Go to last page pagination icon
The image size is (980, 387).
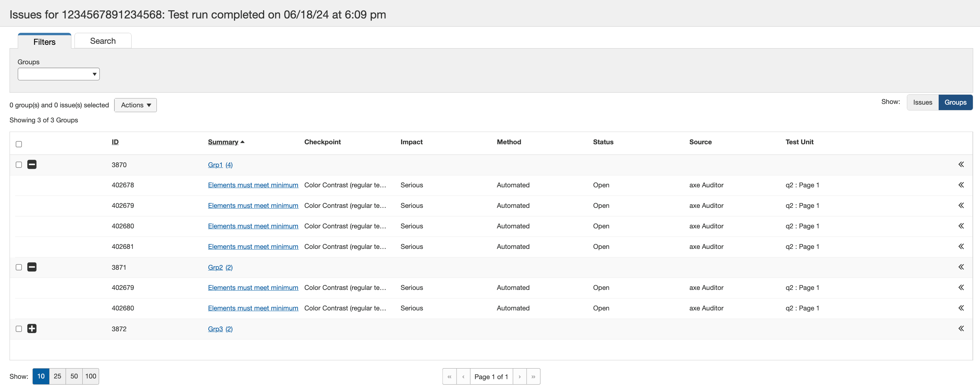coord(533,376)
